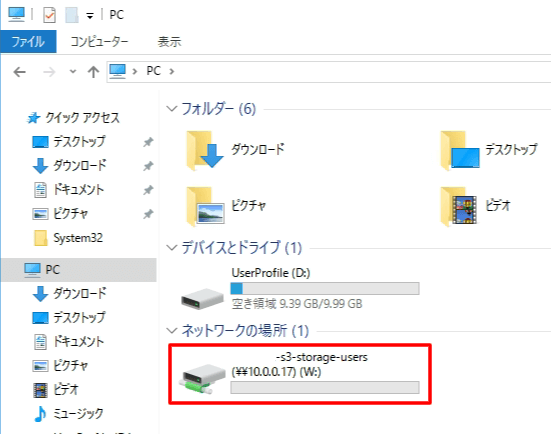Collapse the ネットワークの場所 (1) section
This screenshot has width=551, height=434.
pos(171,331)
